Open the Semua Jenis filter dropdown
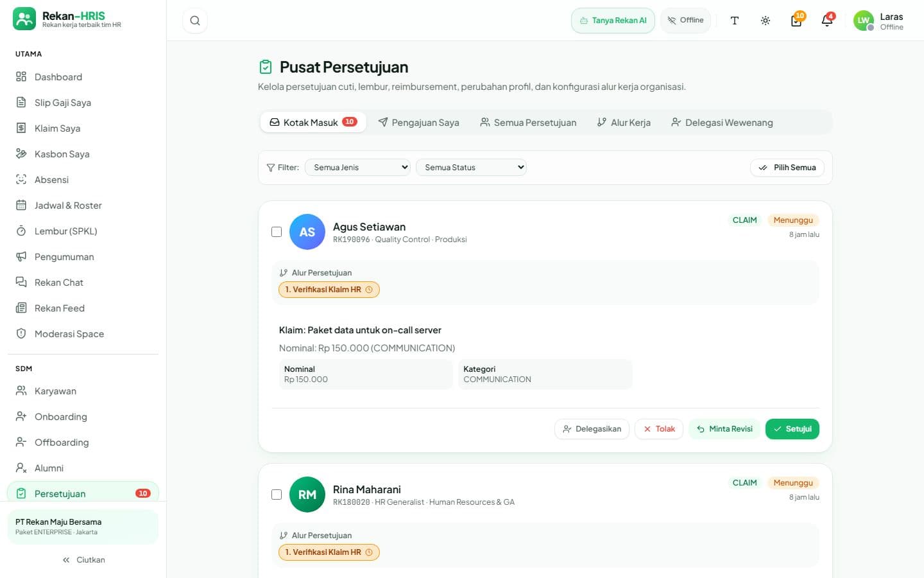Viewport: 924px width, 578px height. 357,168
